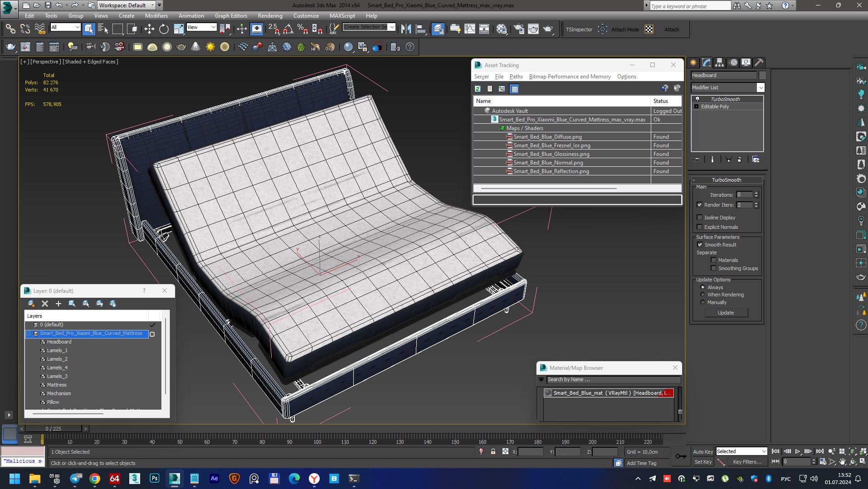This screenshot has height=489, width=868.
Task: Open Select by Name dialog
Action: coord(103,29)
